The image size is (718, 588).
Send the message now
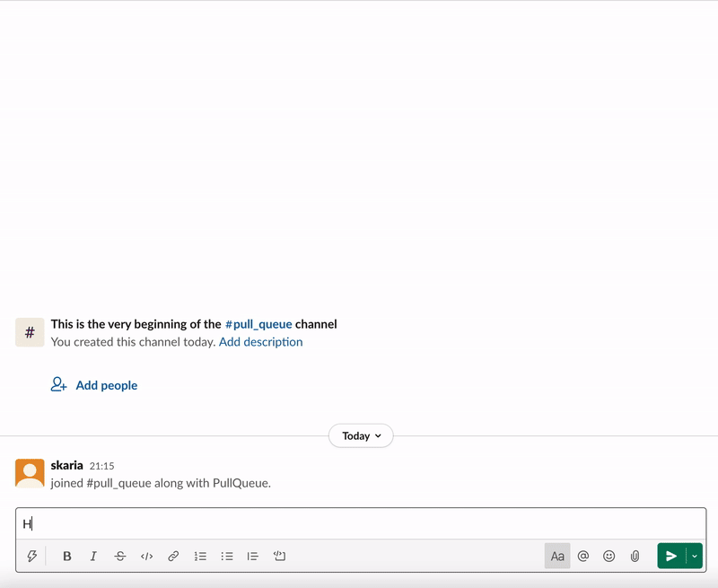pyautogui.click(x=671, y=557)
